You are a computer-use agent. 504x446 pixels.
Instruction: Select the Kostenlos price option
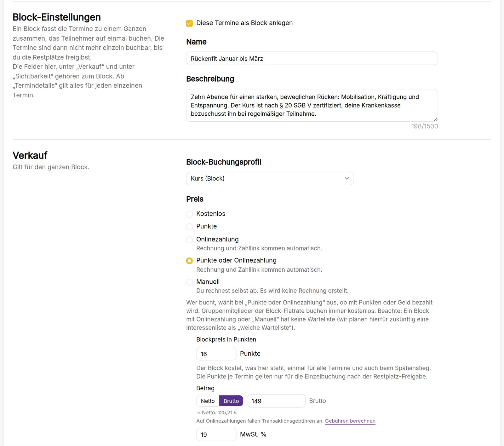click(x=189, y=214)
